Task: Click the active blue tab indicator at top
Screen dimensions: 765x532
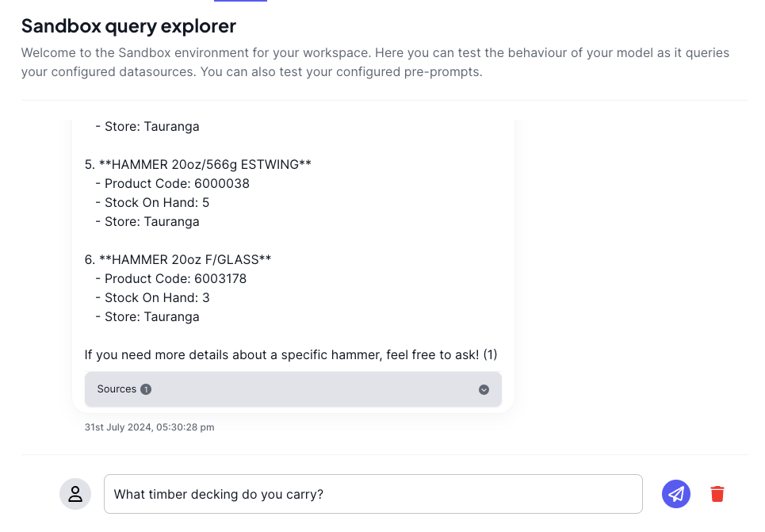Action: point(240,1)
